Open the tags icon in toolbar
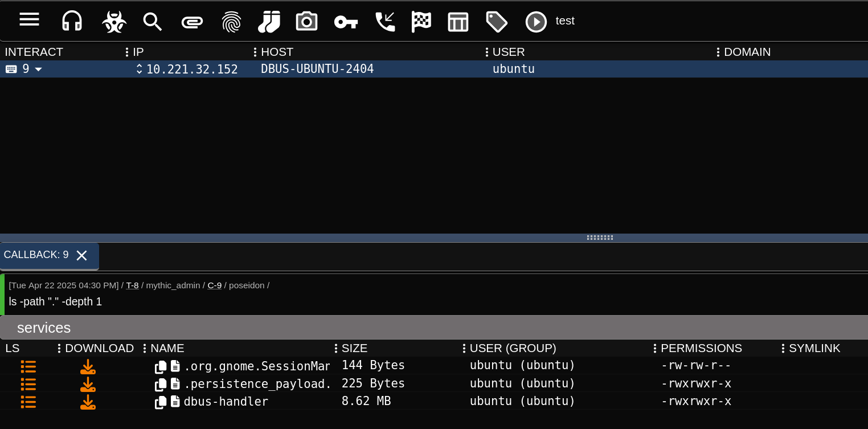Image resolution: width=868 pixels, height=429 pixels. coord(496,22)
